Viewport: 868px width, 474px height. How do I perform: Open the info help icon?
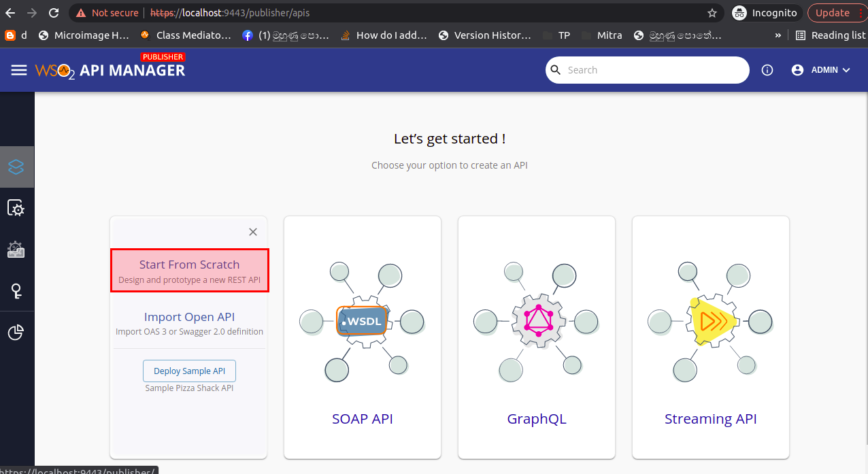point(767,70)
